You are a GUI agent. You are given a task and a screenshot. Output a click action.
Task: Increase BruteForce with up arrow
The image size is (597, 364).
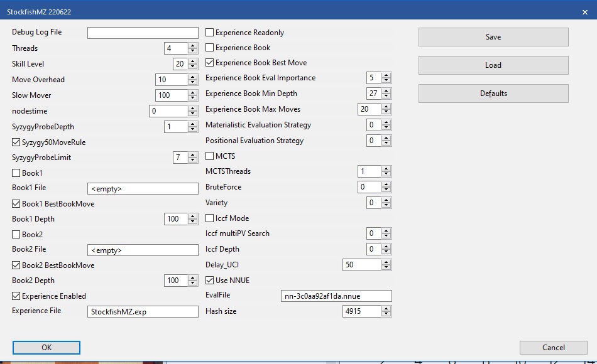click(386, 184)
